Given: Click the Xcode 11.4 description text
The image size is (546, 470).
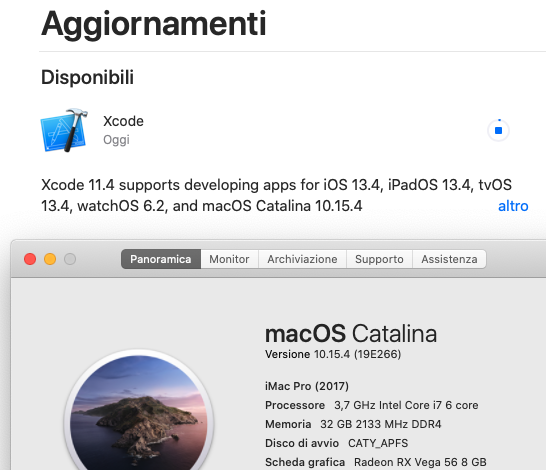Looking at the screenshot, I should click(276, 195).
